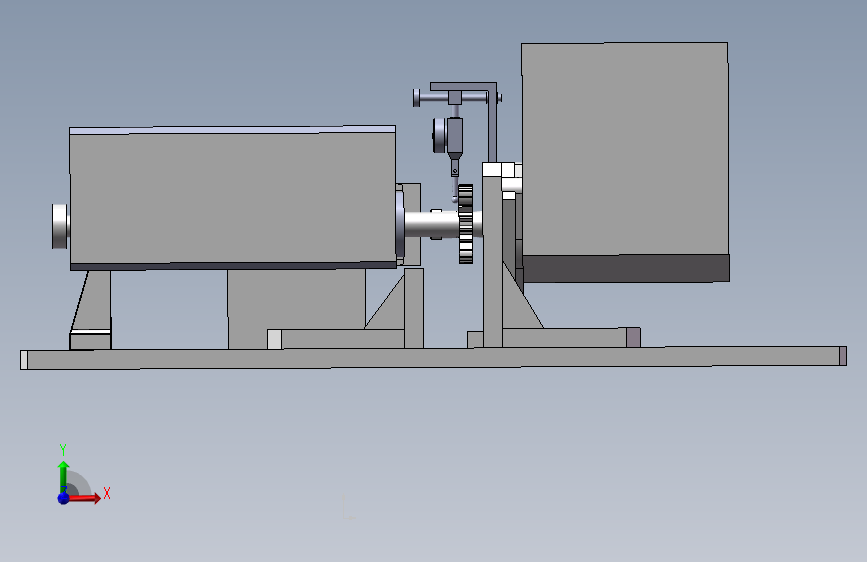867x562 pixels.
Task: Select the shiny shaft between housing and gear
Action: coord(431,223)
